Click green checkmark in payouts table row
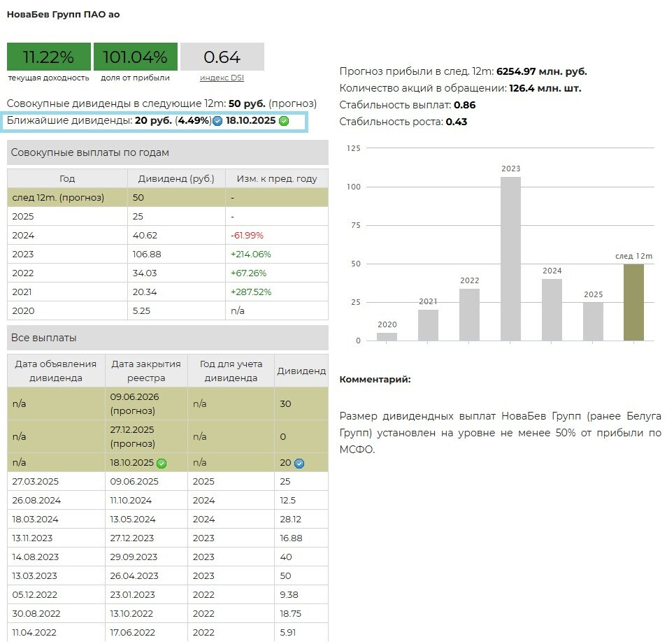 [162, 463]
